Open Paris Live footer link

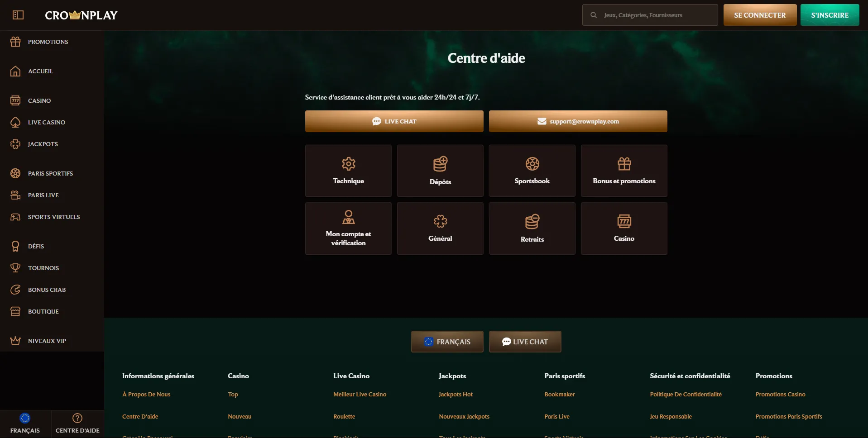pyautogui.click(x=557, y=416)
